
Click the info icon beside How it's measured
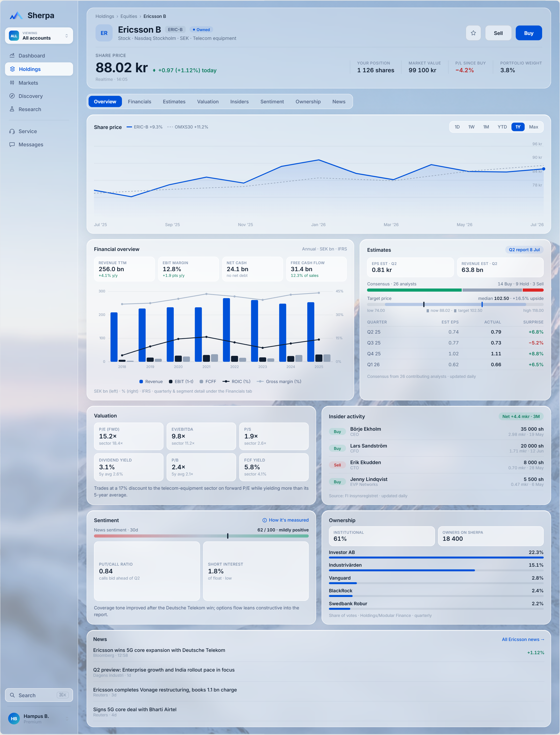pos(265,520)
